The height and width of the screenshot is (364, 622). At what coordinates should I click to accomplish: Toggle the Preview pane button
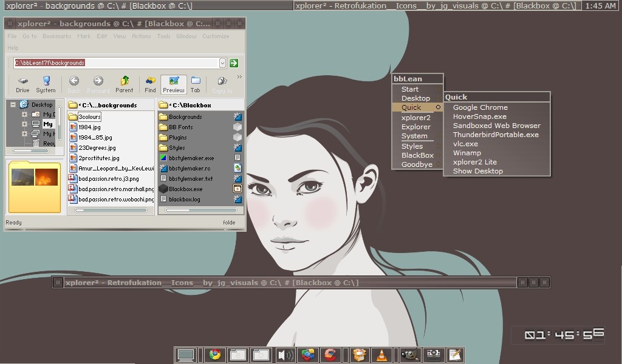point(173,84)
